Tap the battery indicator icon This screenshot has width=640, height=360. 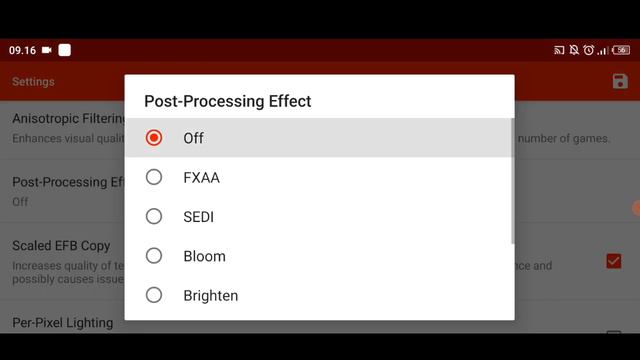pos(621,50)
